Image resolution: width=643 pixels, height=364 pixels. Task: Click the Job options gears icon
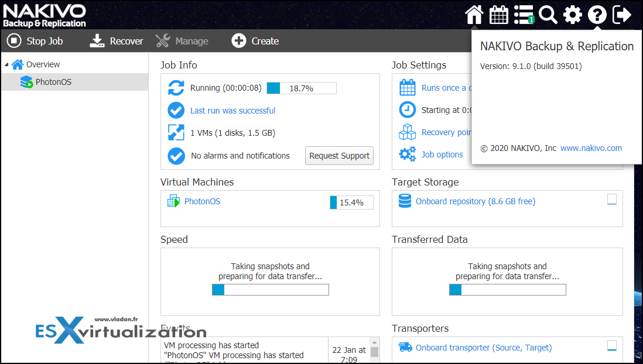click(407, 154)
